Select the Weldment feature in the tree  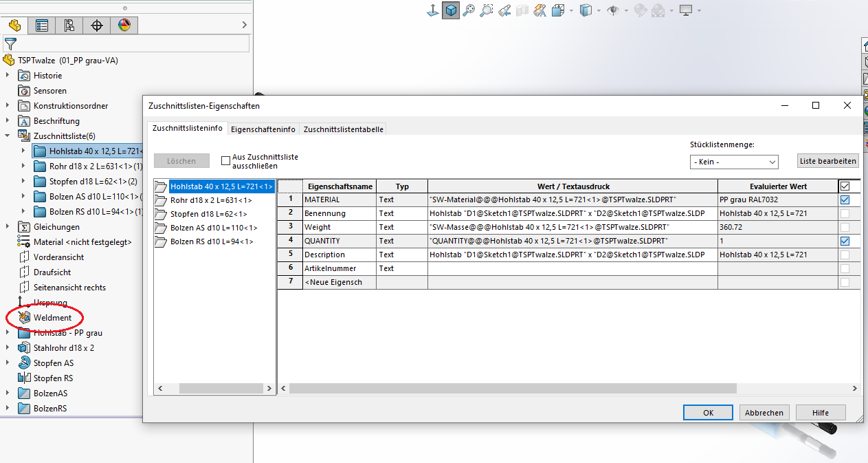pyautogui.click(x=52, y=318)
